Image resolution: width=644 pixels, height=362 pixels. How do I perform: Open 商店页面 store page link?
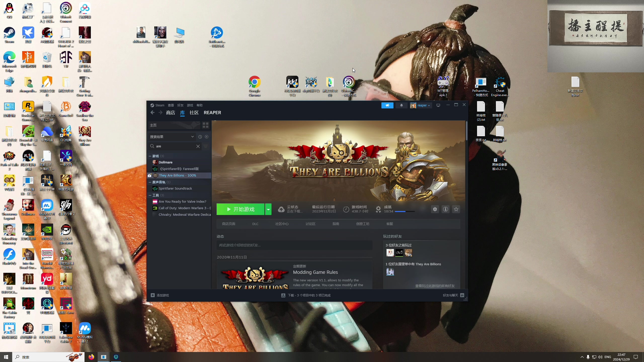(229, 224)
